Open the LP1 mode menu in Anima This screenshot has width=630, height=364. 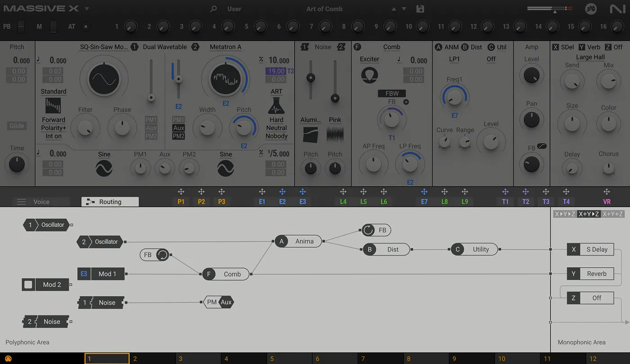(454, 59)
